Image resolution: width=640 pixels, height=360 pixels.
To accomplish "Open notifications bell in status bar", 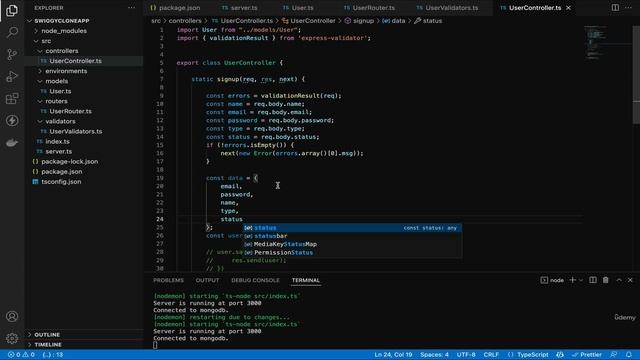I will pyautogui.click(x=629, y=355).
